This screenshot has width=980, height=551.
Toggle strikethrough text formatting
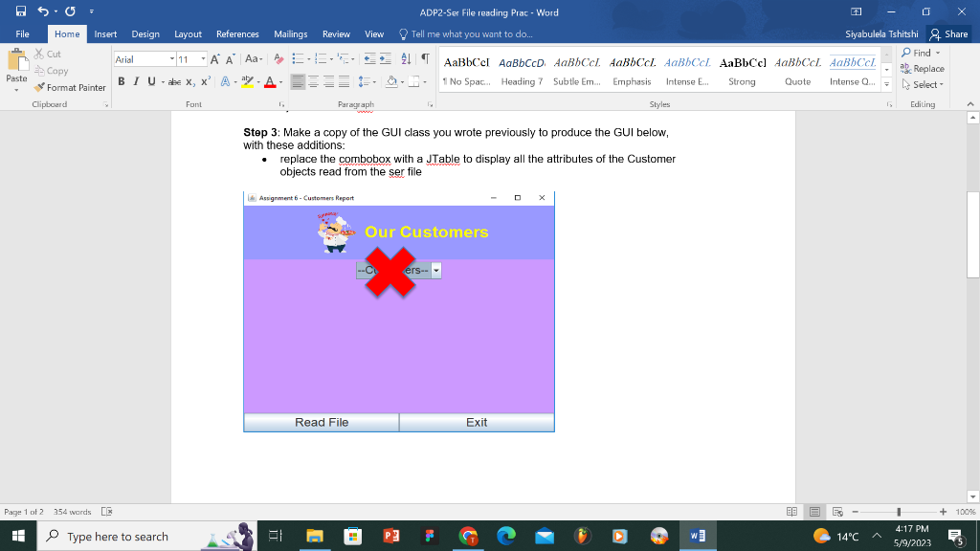tap(174, 82)
